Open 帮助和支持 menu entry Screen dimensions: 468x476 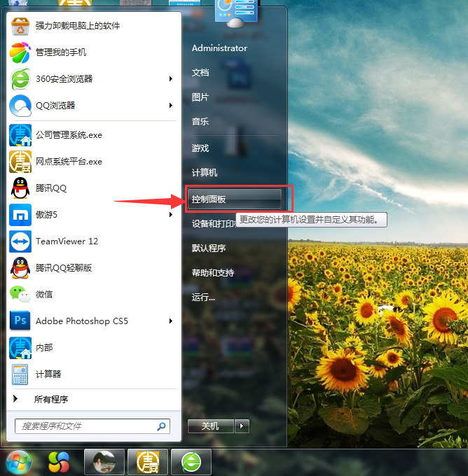212,272
